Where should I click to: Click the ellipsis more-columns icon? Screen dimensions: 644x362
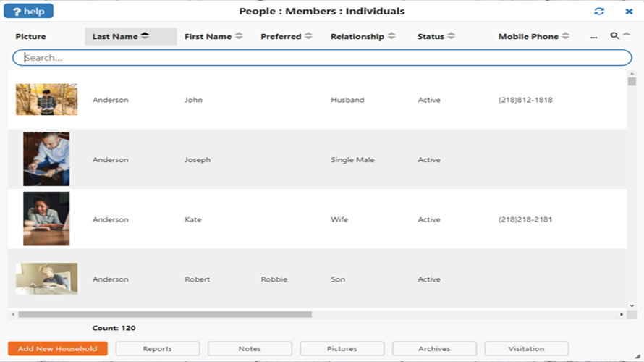tap(593, 37)
